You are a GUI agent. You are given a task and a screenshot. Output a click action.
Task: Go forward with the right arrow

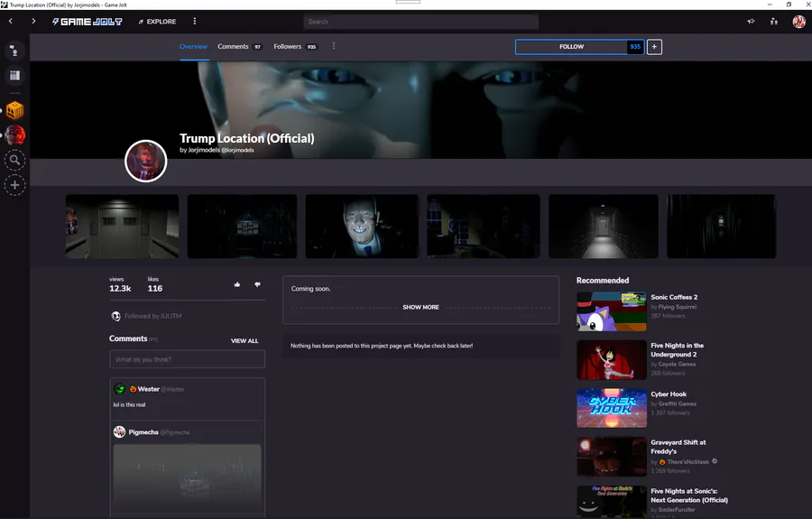[x=33, y=22]
